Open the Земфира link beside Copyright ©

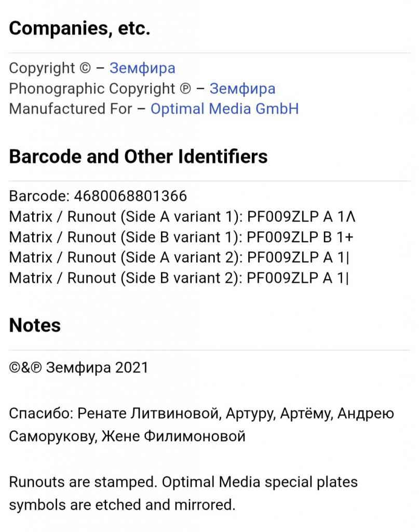[142, 68]
